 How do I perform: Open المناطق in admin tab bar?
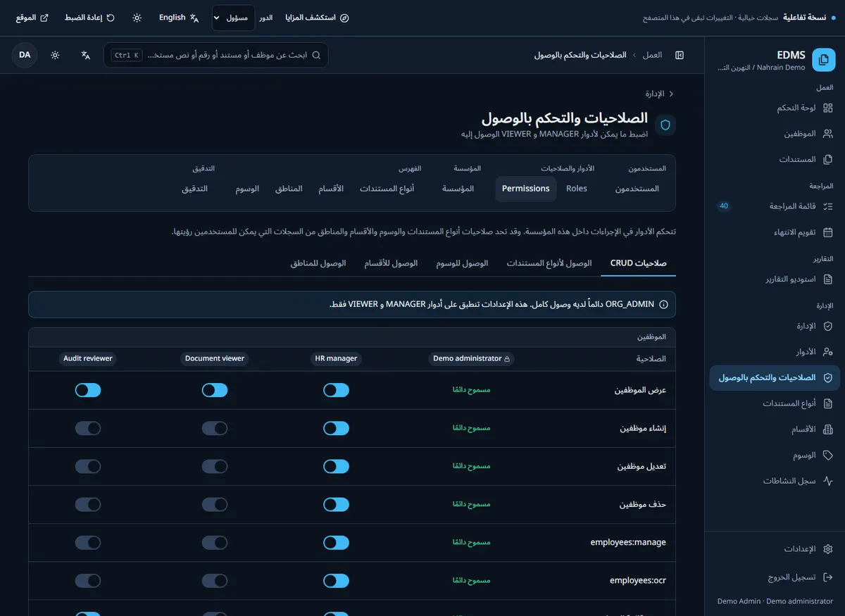[289, 189]
